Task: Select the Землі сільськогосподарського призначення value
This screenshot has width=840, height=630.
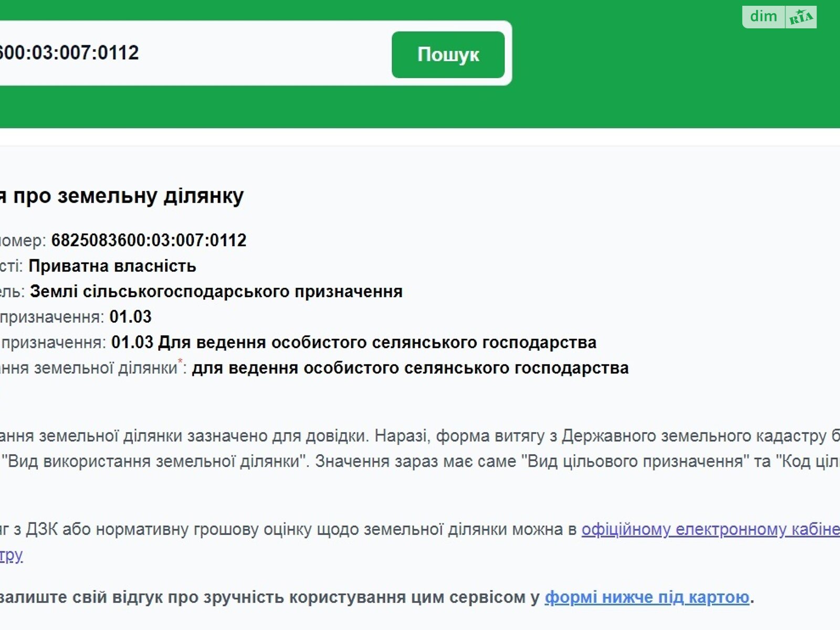Action: click(x=216, y=291)
